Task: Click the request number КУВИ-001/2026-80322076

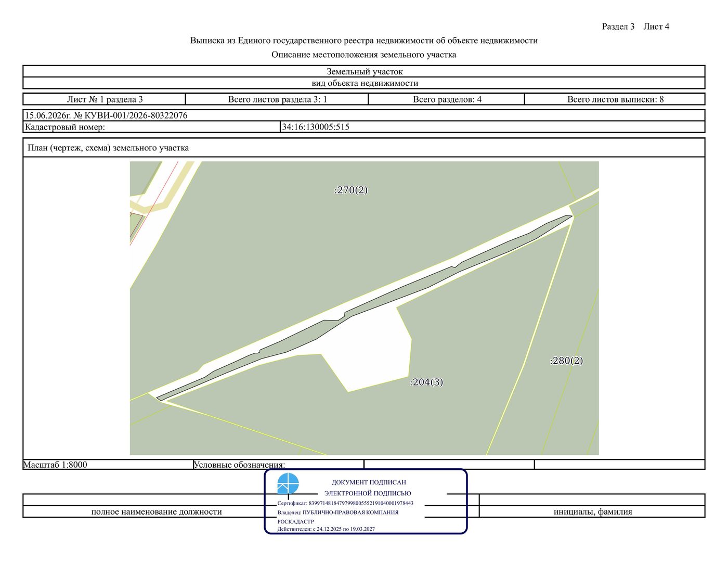Action: 136,116
